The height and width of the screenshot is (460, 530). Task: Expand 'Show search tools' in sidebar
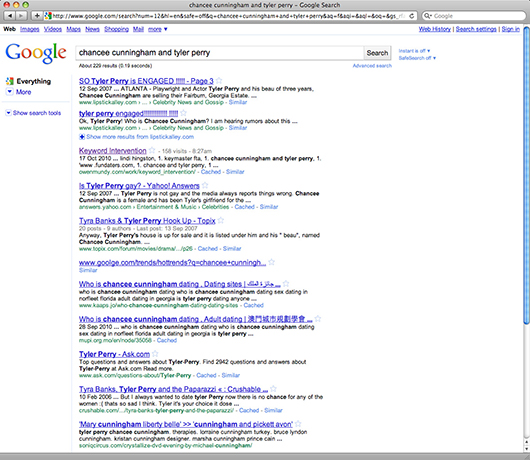33,113
